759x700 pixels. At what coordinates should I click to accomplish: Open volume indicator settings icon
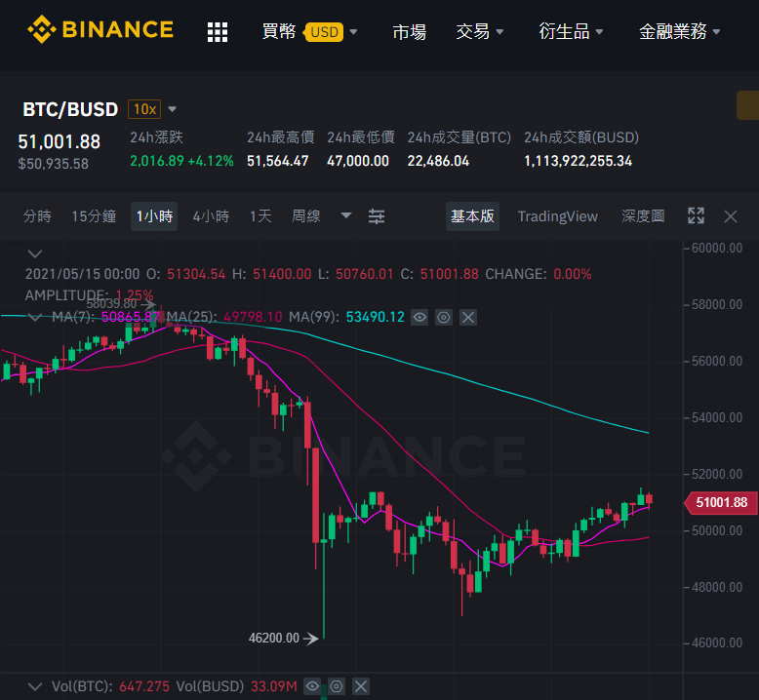coord(337,686)
